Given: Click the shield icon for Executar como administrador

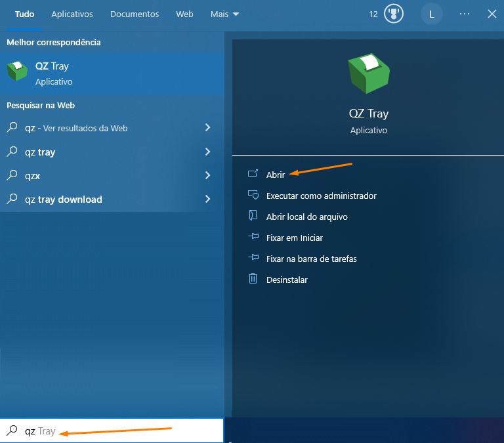Looking at the screenshot, I should click(253, 194).
